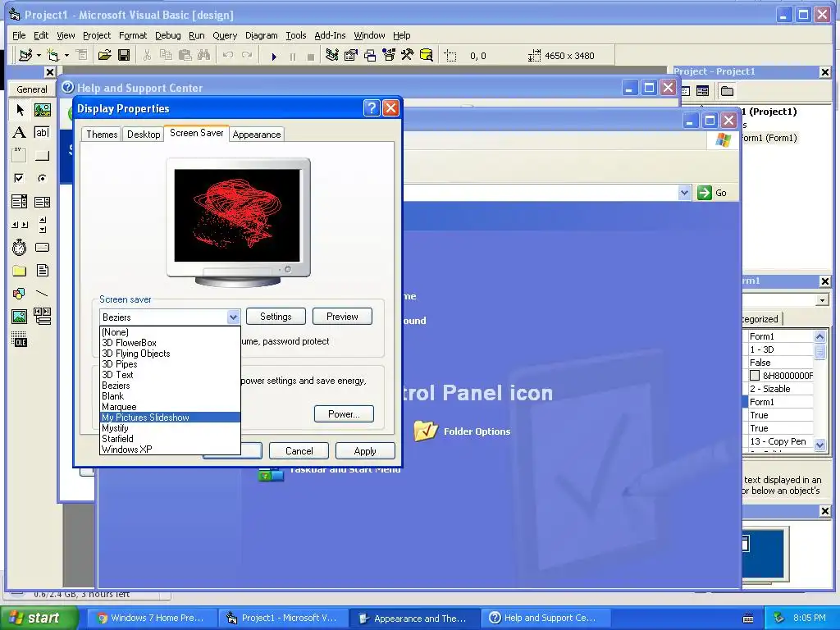Image resolution: width=840 pixels, height=630 pixels.
Task: Click the screen saver Settings button
Action: tap(276, 317)
